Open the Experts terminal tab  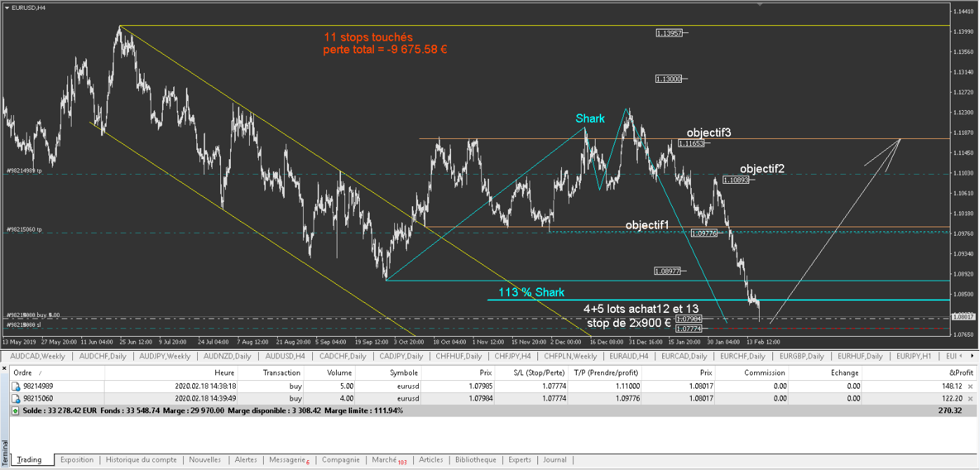pos(520,459)
